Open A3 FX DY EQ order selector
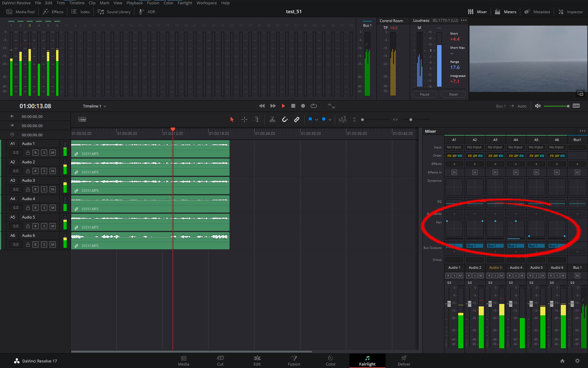The image size is (588, 368). tap(495, 156)
